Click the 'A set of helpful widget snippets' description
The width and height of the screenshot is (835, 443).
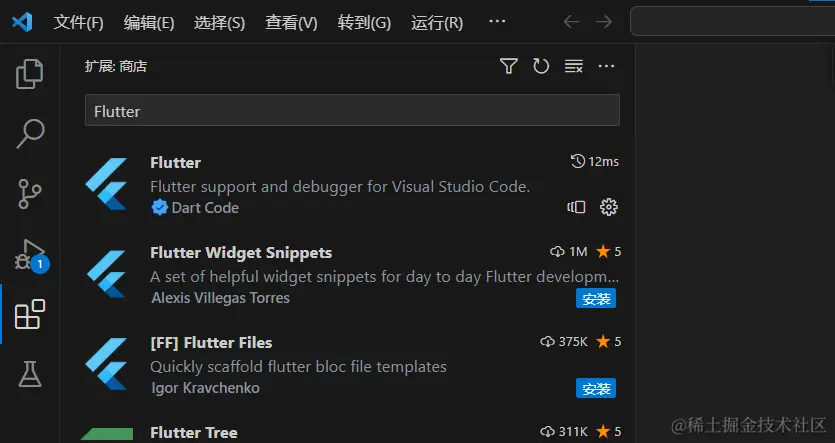point(384,277)
